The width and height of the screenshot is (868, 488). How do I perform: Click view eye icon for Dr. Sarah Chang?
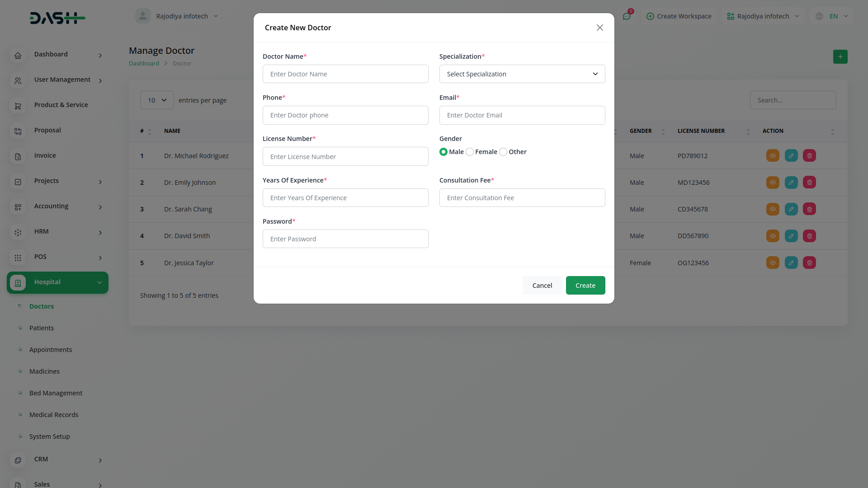tap(773, 209)
